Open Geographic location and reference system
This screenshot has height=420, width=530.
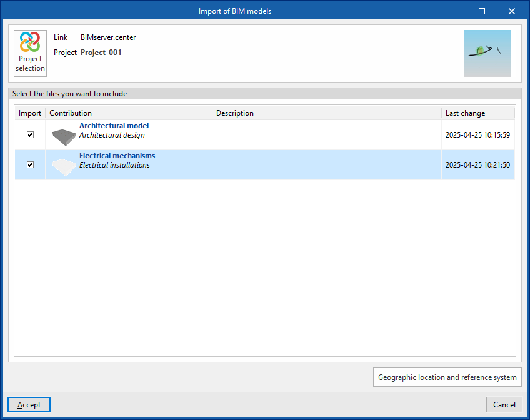[x=447, y=377]
